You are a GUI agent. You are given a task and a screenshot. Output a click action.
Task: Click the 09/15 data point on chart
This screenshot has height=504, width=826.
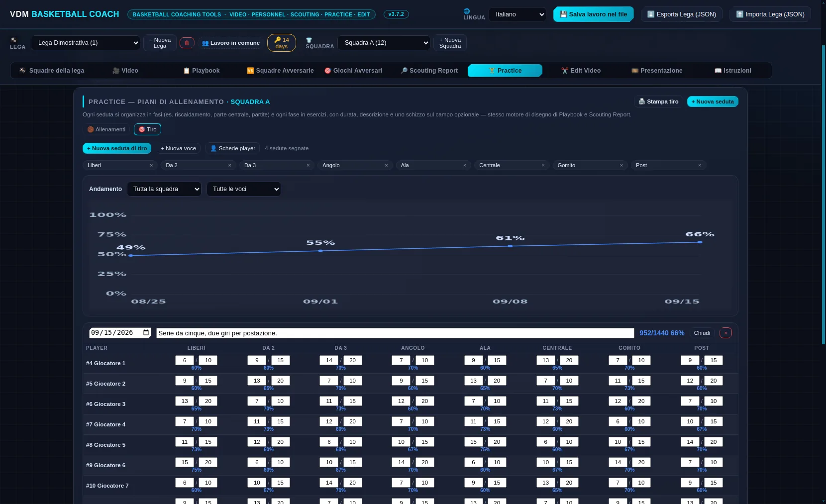pyautogui.click(x=700, y=242)
